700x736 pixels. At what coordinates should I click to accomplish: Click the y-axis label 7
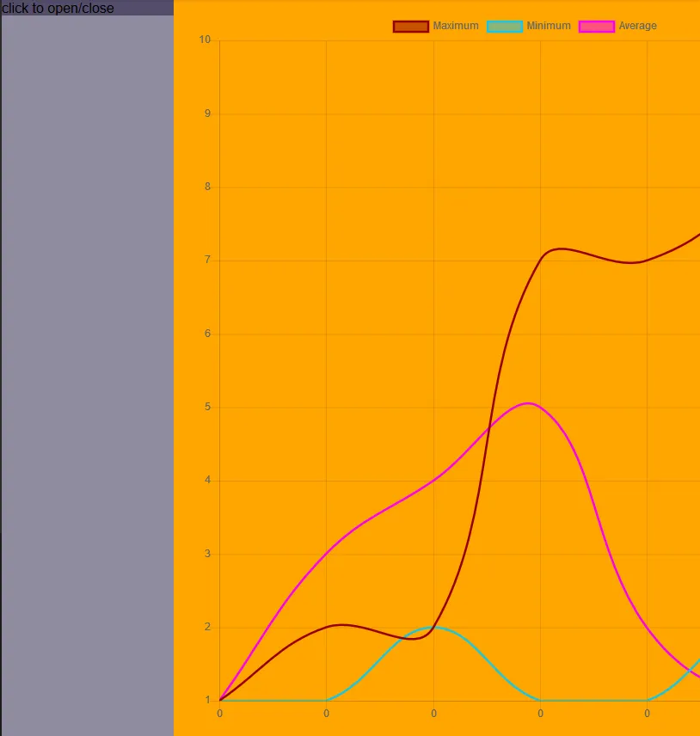207,260
